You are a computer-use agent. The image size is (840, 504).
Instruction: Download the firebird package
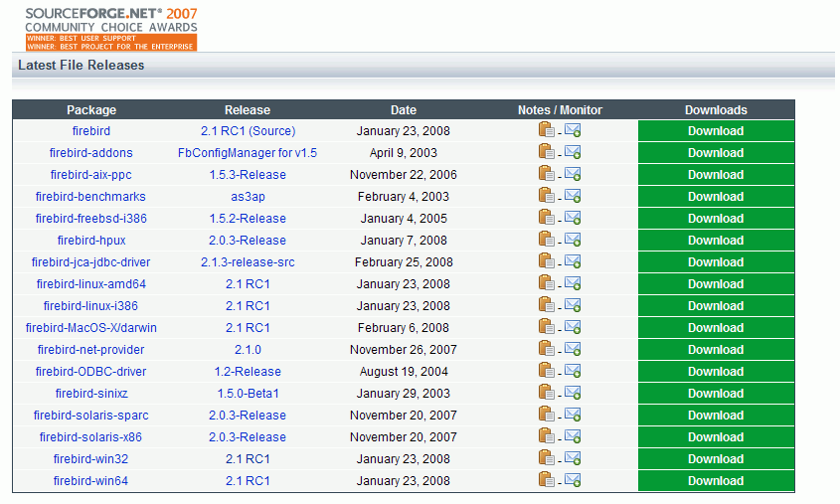716,130
